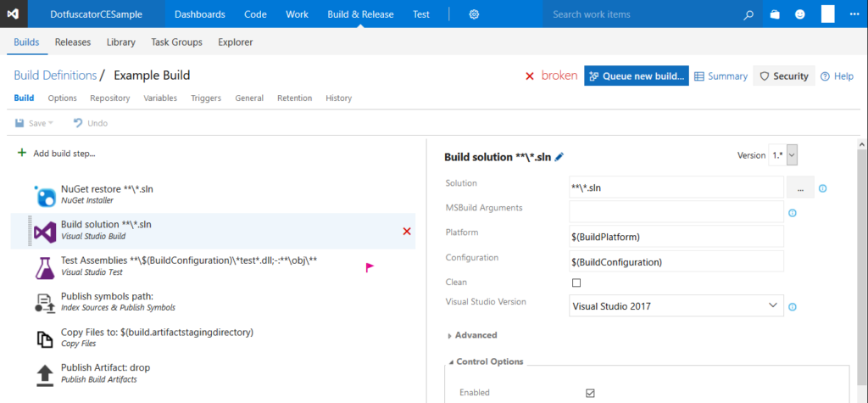Image resolution: width=868 pixels, height=403 pixels.
Task: Click the NuGet Installer step icon
Action: point(44,196)
